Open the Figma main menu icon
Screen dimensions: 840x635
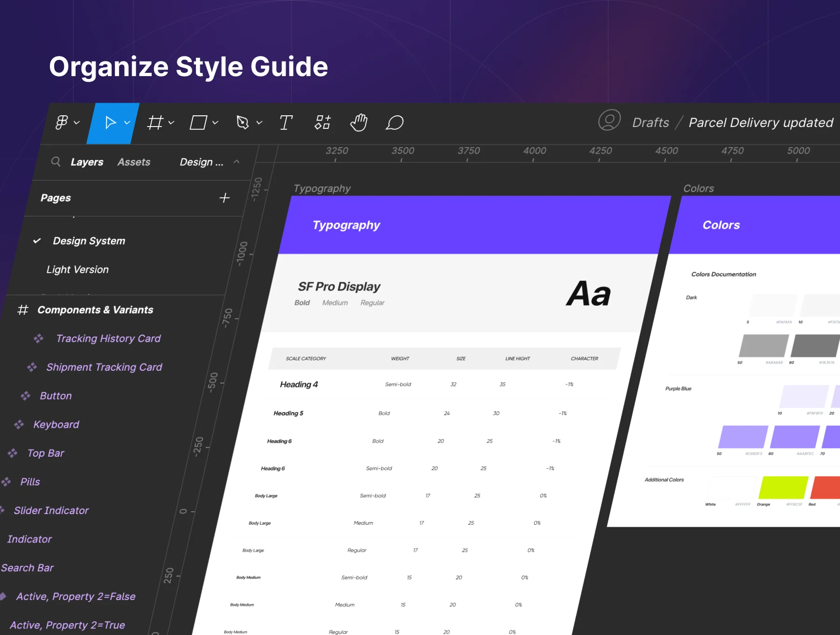(62, 122)
